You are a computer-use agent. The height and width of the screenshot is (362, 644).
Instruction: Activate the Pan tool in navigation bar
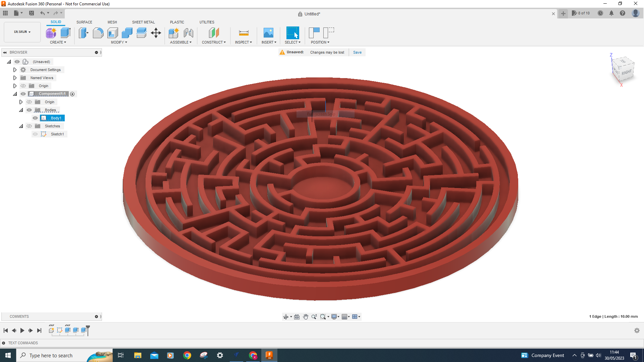[306, 316]
